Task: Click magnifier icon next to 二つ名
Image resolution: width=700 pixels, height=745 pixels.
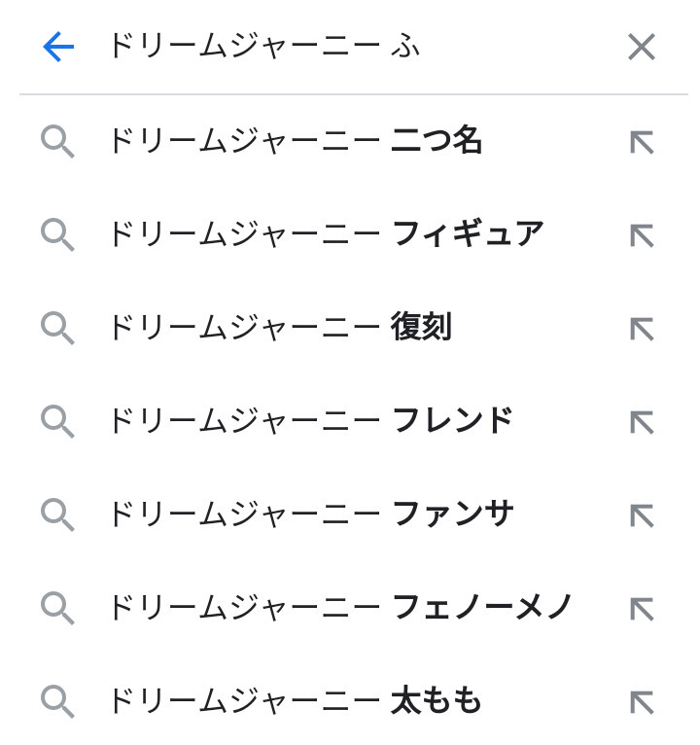Action: 58,143
